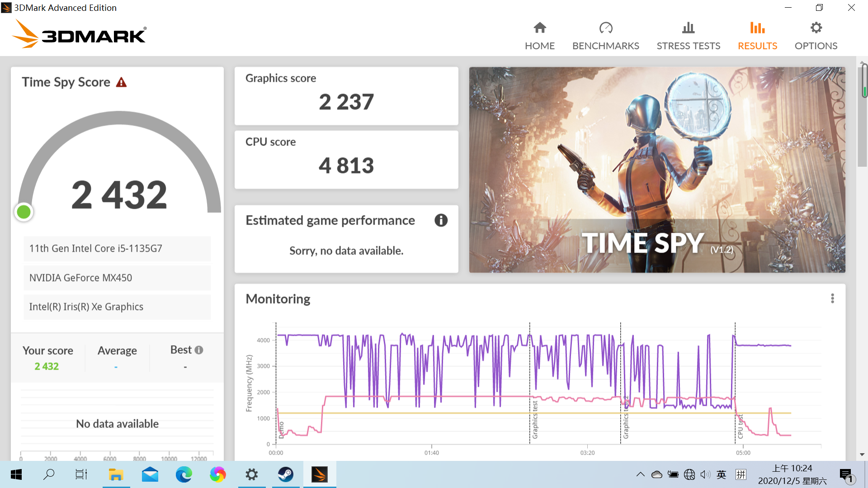
Task: Launch Microsoft Edge from taskbar
Action: [184, 474]
